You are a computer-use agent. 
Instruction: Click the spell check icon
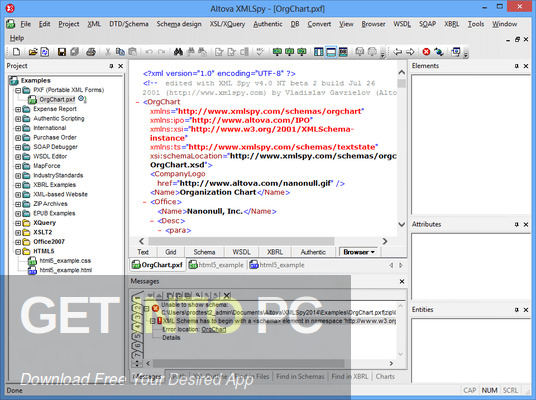pyautogui.click(x=260, y=52)
